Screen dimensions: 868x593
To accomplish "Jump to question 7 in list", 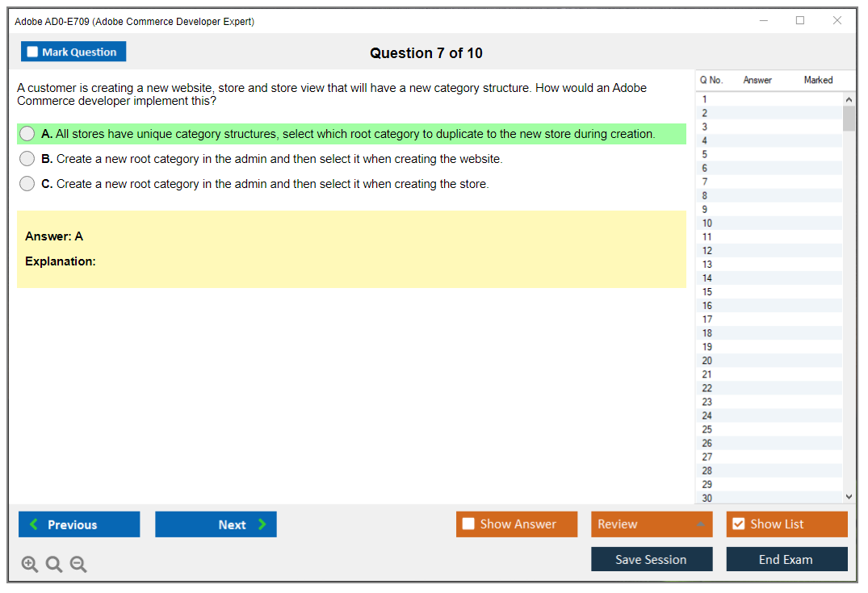I will (705, 182).
